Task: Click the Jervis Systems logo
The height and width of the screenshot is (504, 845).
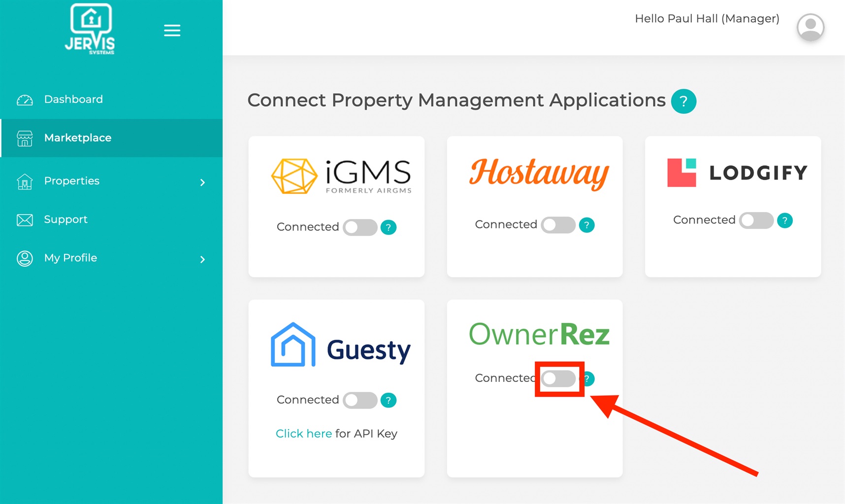Action: click(x=91, y=29)
